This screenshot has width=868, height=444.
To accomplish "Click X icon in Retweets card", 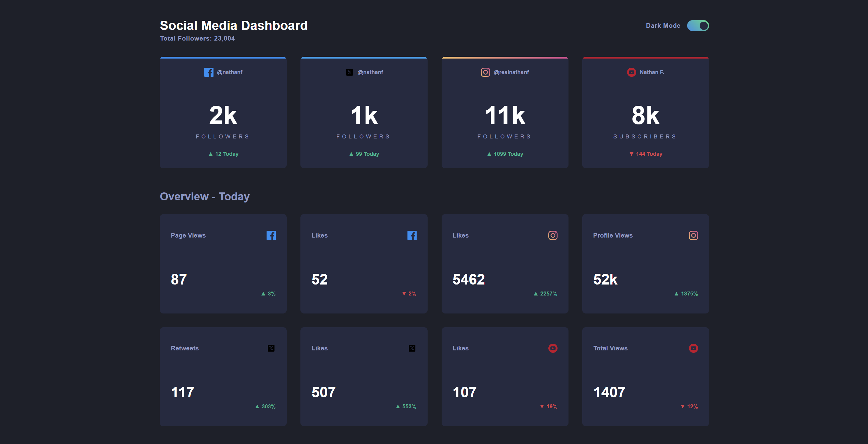I will click(x=271, y=348).
